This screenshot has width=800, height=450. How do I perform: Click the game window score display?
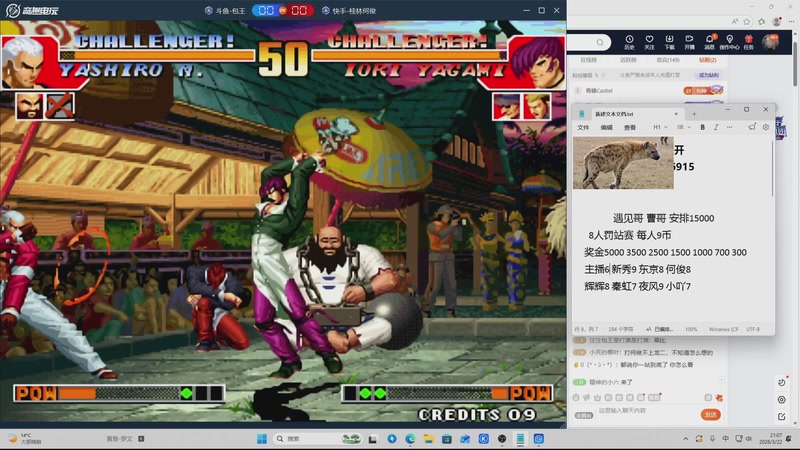click(x=283, y=10)
